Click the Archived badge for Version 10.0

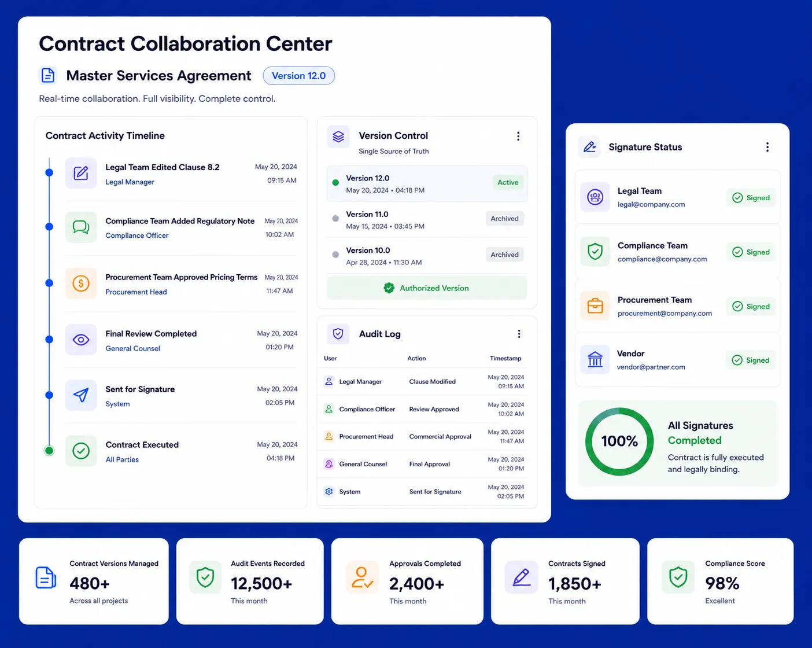[x=505, y=255]
